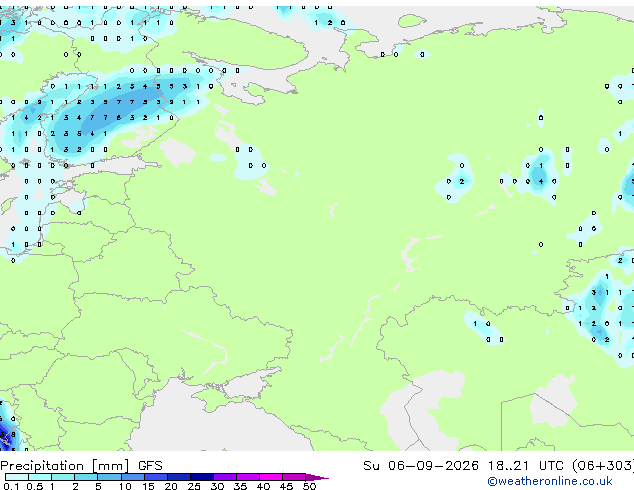The image size is (634, 490).
Task: Select the 40–45 mm magenta legend swatch
Action: (x=271, y=477)
